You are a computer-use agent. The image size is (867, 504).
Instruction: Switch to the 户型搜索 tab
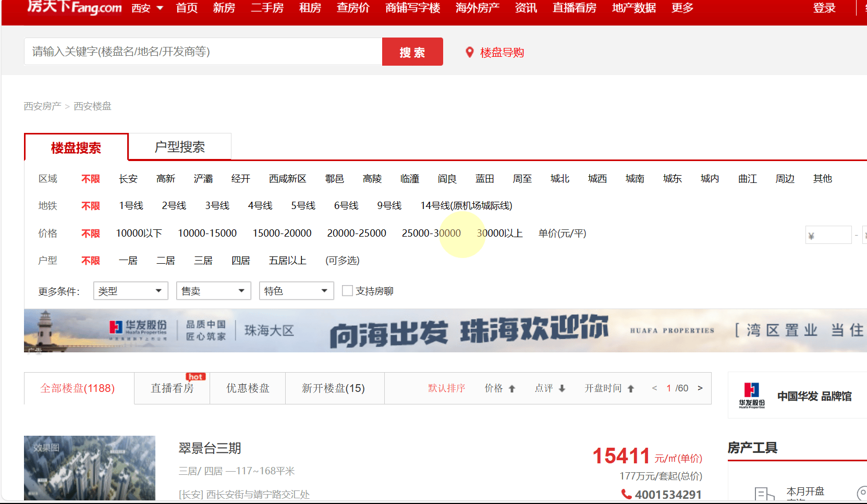pos(180,146)
